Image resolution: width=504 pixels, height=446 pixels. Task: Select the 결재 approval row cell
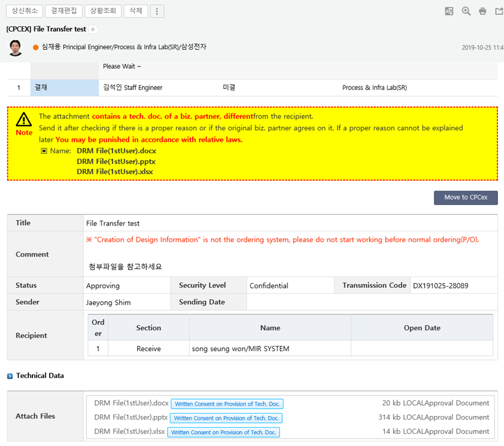(64, 88)
